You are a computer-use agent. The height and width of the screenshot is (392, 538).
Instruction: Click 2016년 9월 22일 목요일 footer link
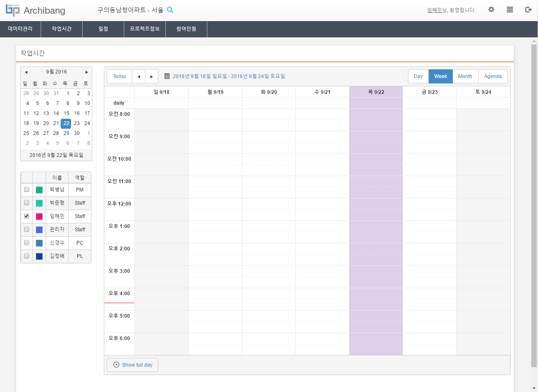pos(57,155)
